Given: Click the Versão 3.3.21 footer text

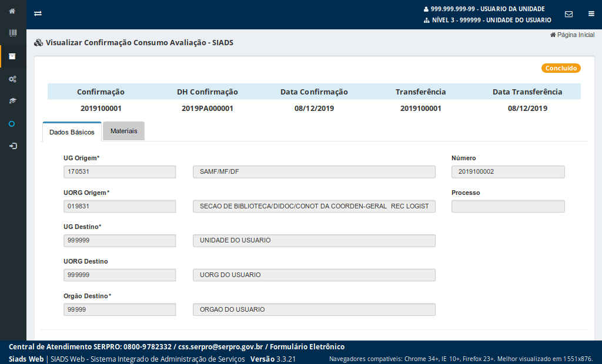Looking at the screenshot, I should pos(273,359).
